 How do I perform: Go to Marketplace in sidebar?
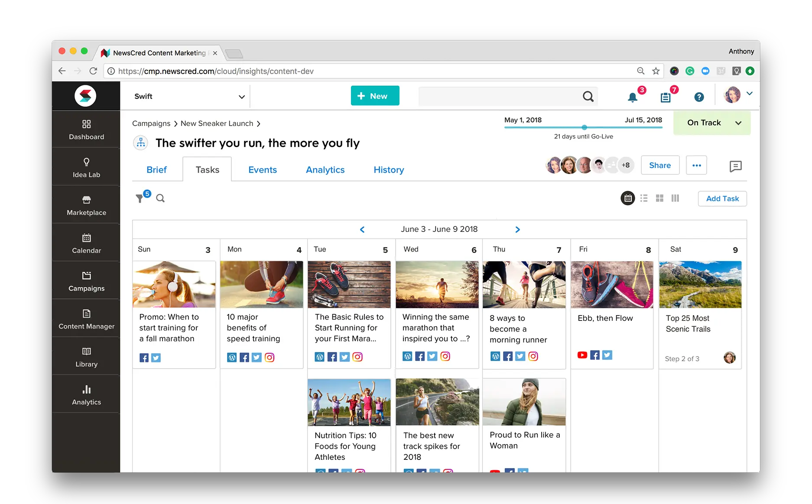pyautogui.click(x=86, y=205)
